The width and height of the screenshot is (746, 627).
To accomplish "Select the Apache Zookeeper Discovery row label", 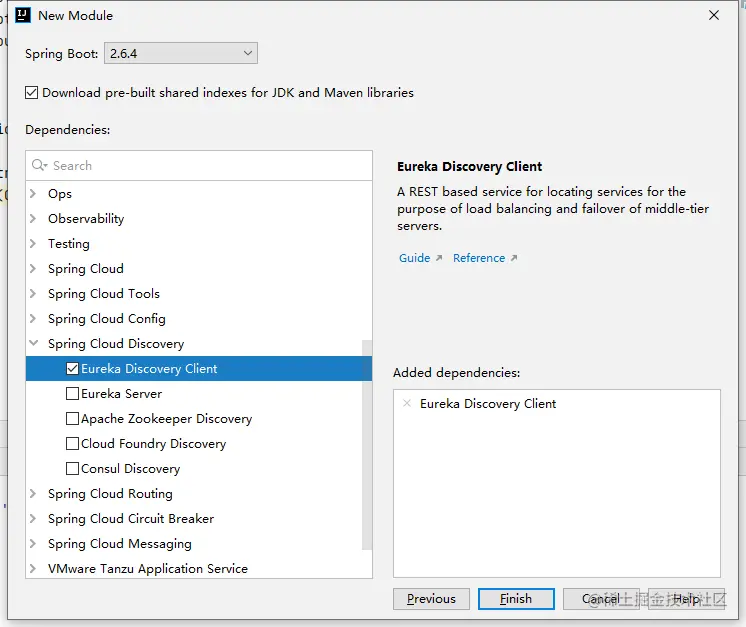I will 167,419.
